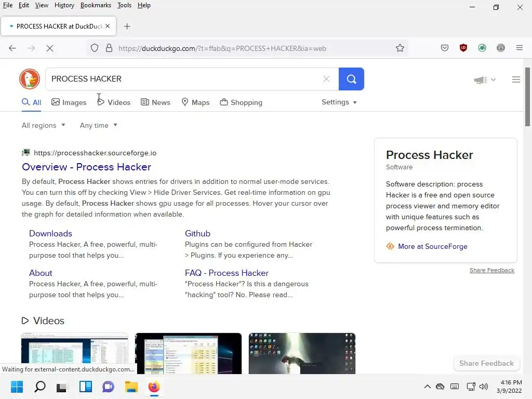
Task: Open the View menu
Action: 42,5
